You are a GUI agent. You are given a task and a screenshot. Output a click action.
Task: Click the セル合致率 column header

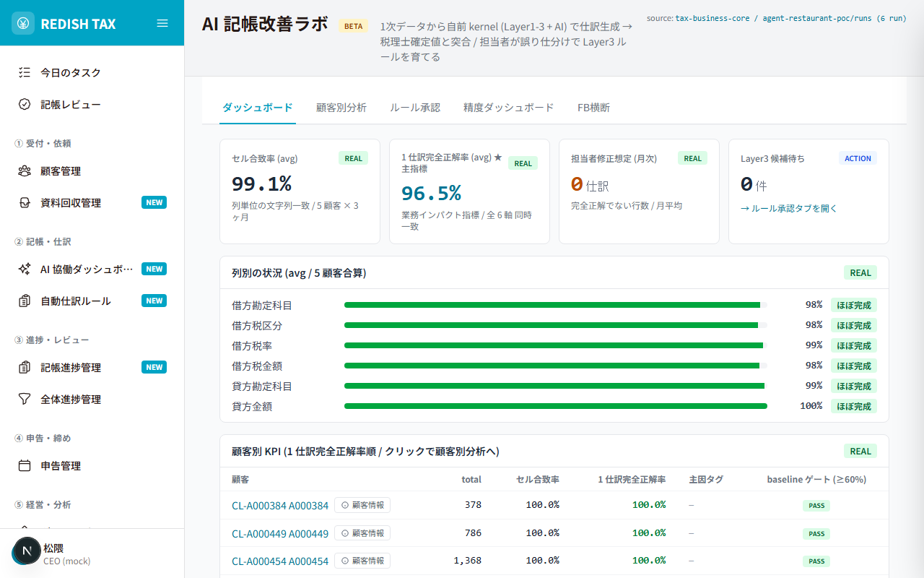coord(538,479)
